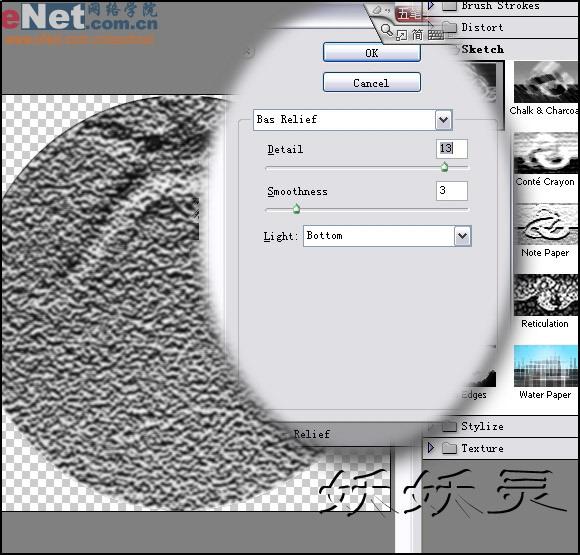This screenshot has height=555, width=580.
Task: Select the Conté Crayon filter thumbnail
Action: coord(546,153)
